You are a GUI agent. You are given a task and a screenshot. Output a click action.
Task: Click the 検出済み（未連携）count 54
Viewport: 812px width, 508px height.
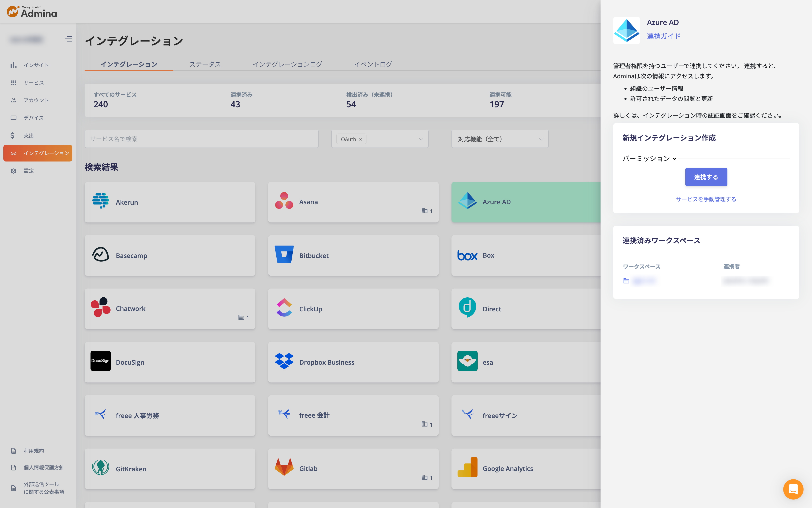coord(351,105)
